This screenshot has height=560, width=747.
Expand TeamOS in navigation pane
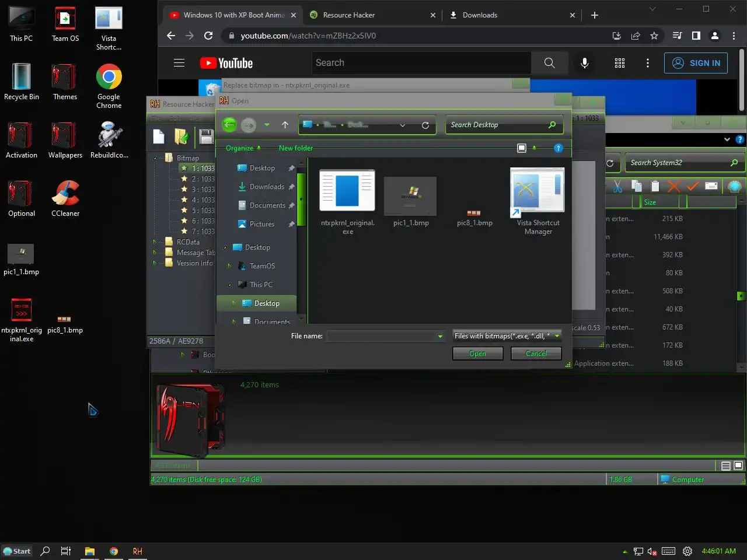[x=230, y=266]
